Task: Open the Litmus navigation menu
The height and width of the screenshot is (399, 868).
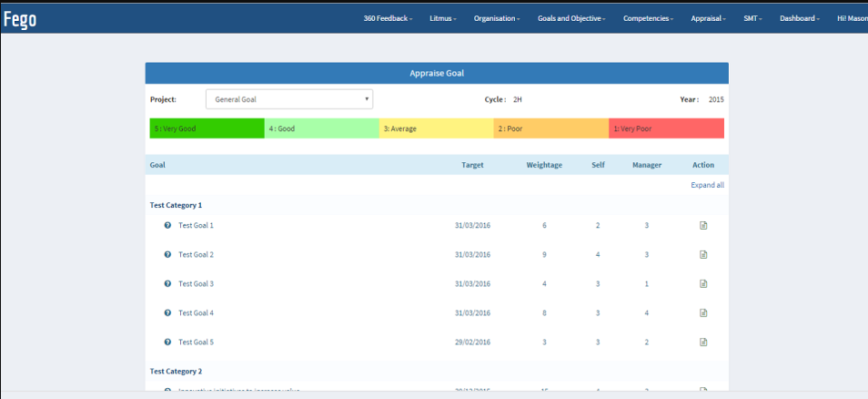Action: coord(443,18)
